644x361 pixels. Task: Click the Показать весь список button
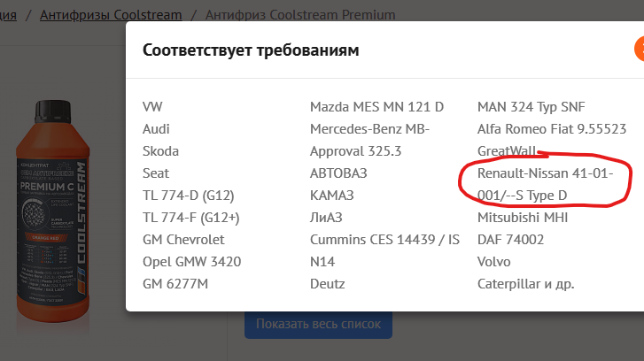[318, 324]
